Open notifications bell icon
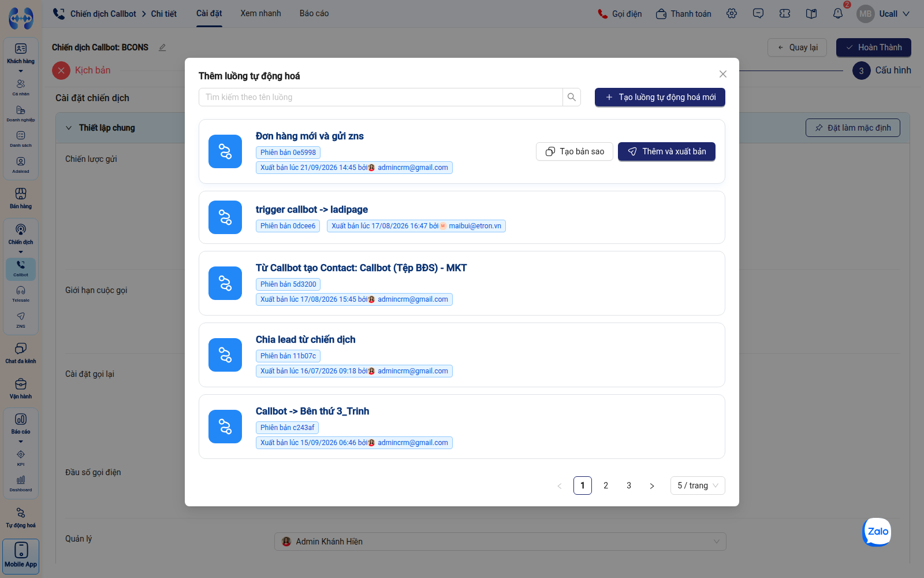Image resolution: width=924 pixels, height=578 pixels. tap(838, 13)
